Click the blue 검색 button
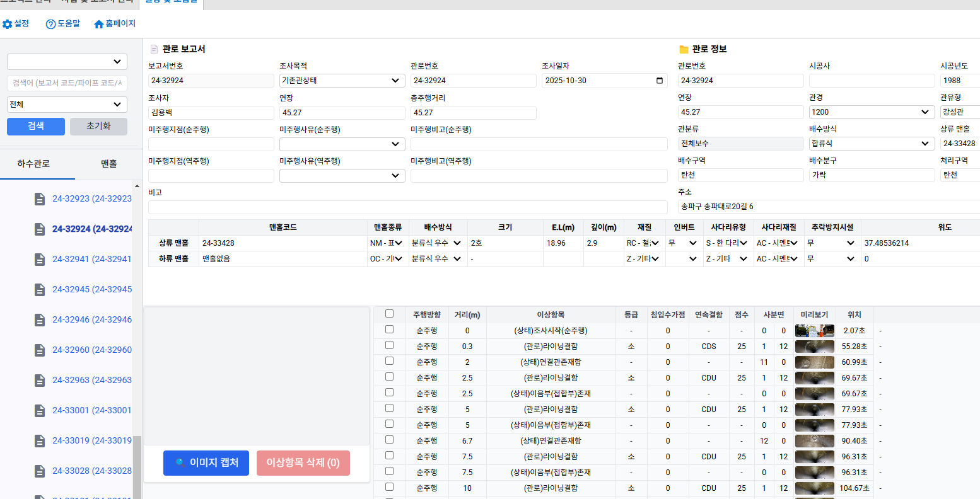The height and width of the screenshot is (499, 980). [x=36, y=126]
